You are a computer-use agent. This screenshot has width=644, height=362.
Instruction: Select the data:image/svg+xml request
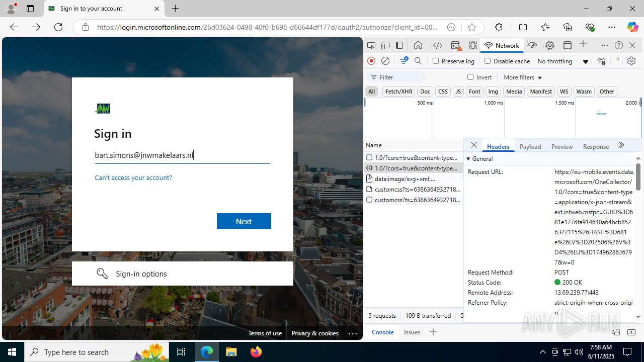(414, 178)
